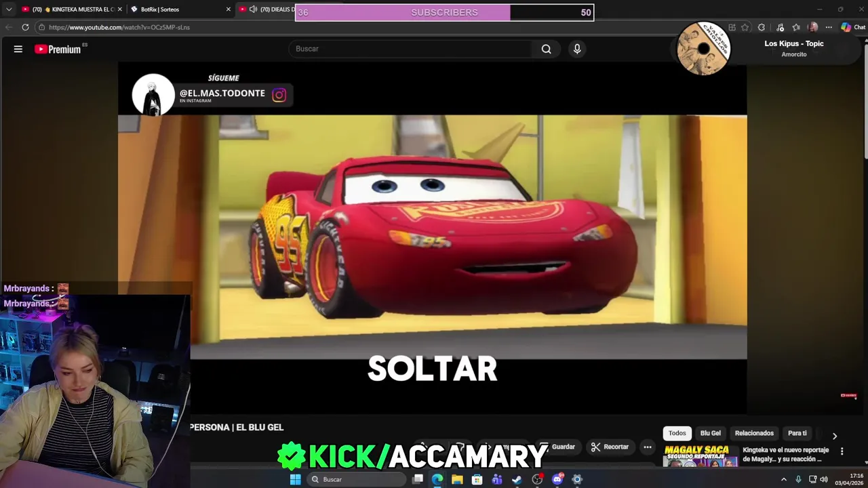The image size is (868, 488).
Task: Mute the DIEALIS tab via speaker icon
Action: point(253,9)
